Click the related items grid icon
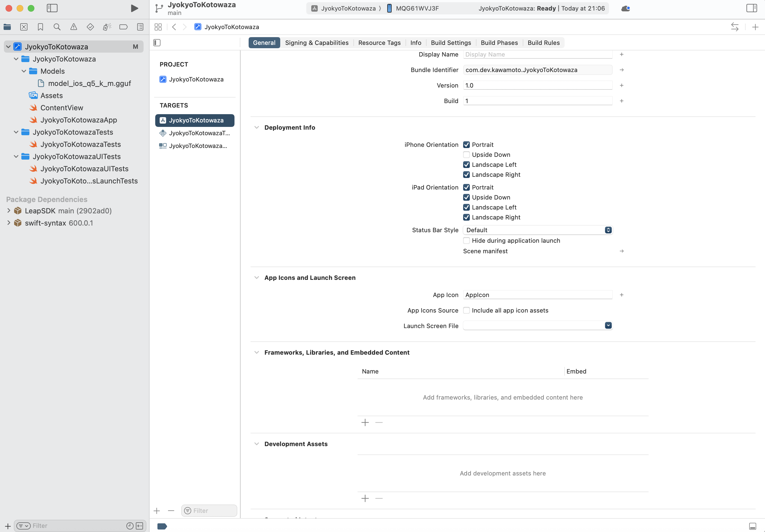The height and width of the screenshot is (532, 765). pyautogui.click(x=158, y=27)
